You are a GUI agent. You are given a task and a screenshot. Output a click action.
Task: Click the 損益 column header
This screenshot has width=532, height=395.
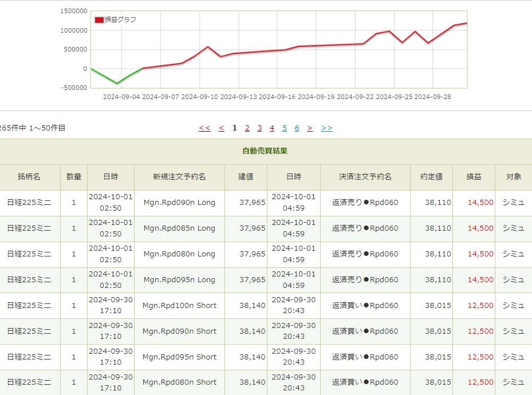[x=474, y=177]
